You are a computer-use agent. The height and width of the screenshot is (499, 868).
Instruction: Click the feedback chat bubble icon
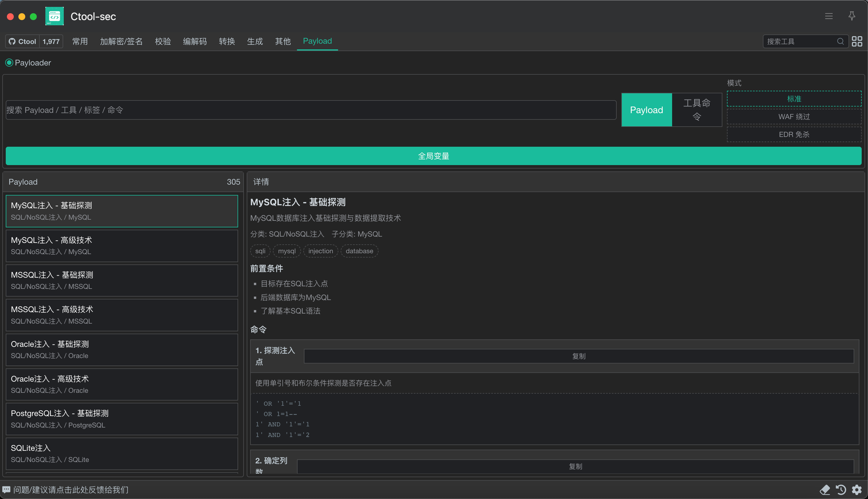(7, 490)
